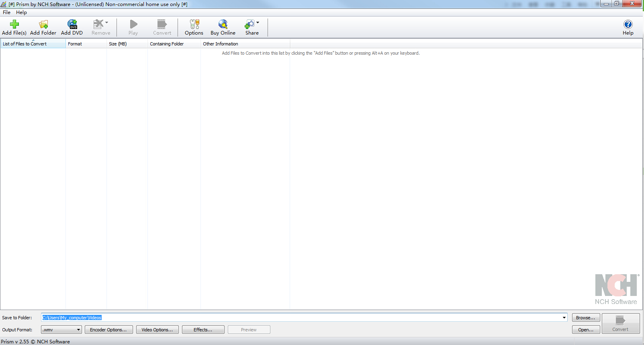Viewport: 644px width, 345px height.
Task: Open Help via the blue question icon
Action: pos(628,24)
